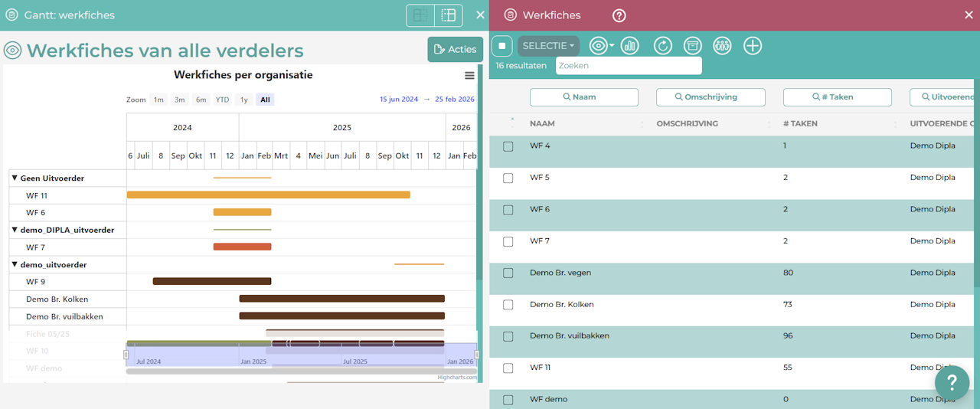The image size is (980, 409).
Task: Open the eye view options dropdown
Action: pyautogui.click(x=602, y=46)
